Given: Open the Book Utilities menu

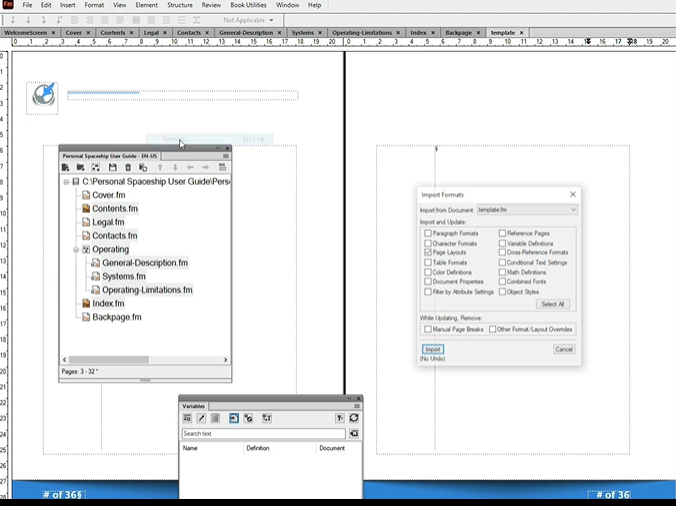Looking at the screenshot, I should pyautogui.click(x=248, y=5).
